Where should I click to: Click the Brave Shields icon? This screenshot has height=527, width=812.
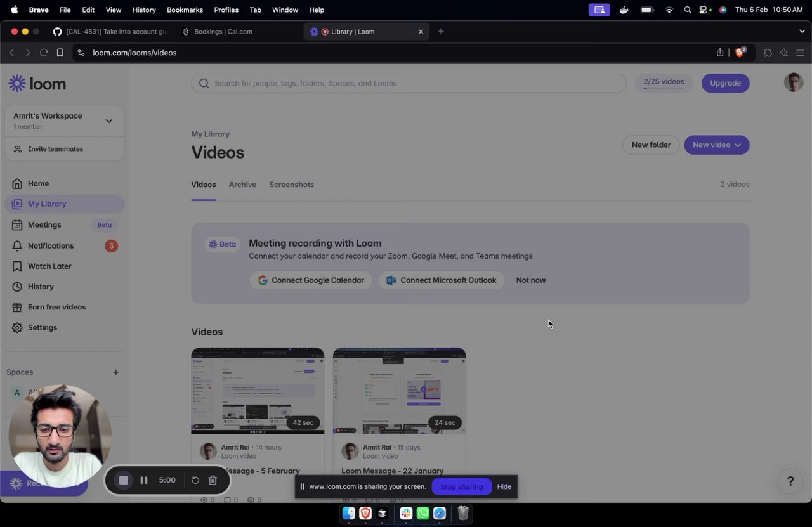pyautogui.click(x=740, y=53)
